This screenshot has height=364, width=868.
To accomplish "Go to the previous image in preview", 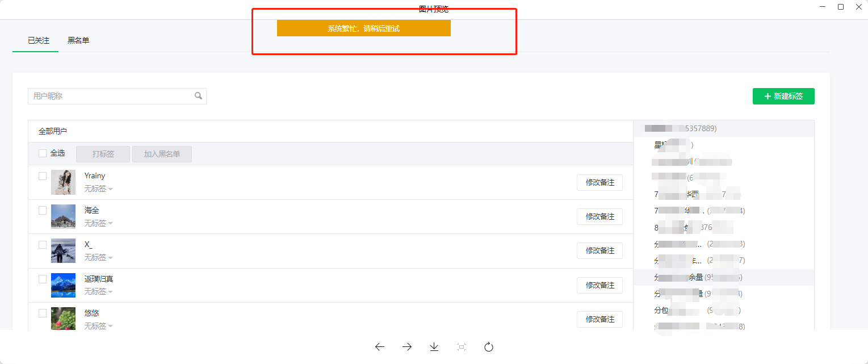I will pos(379,347).
